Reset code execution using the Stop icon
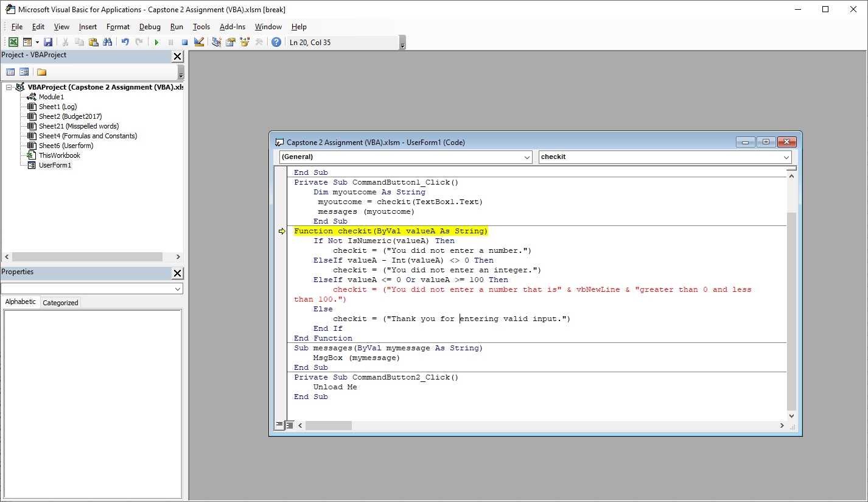868x502 pixels. click(184, 41)
